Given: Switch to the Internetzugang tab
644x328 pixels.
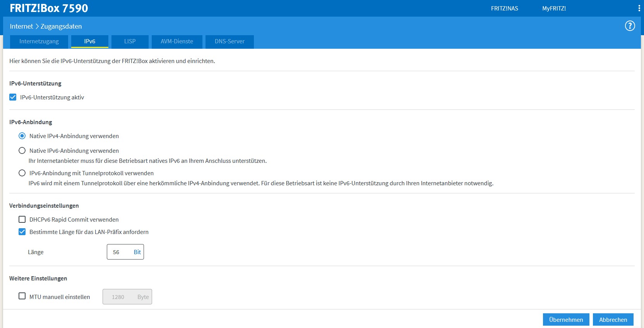Looking at the screenshot, I should coord(39,41).
